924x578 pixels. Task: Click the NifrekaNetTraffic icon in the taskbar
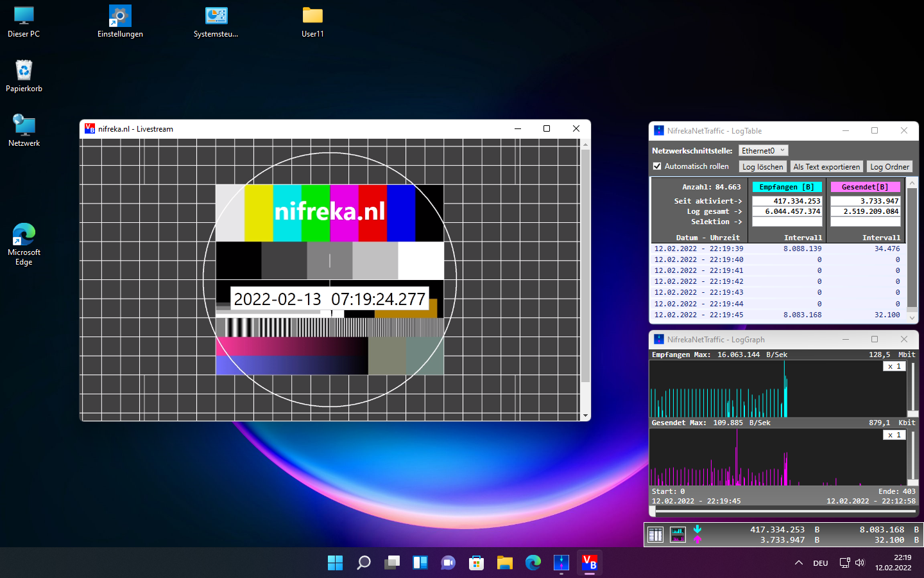tap(561, 563)
